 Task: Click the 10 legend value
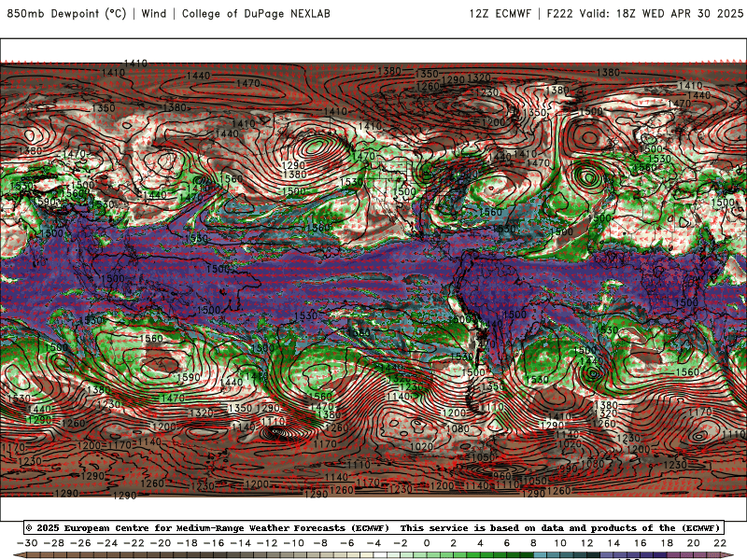tap(560, 543)
